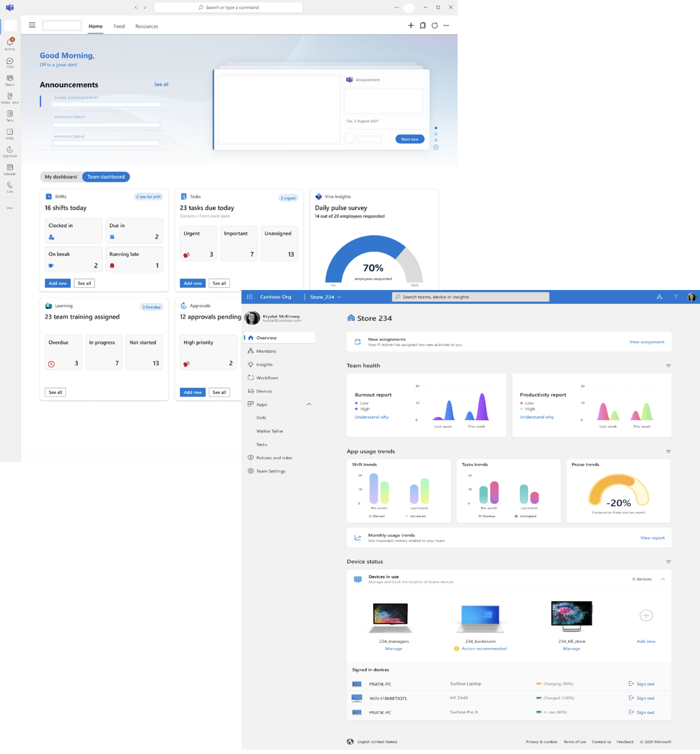
Task: Click the help icon in the Contoso Org bar
Action: click(676, 297)
